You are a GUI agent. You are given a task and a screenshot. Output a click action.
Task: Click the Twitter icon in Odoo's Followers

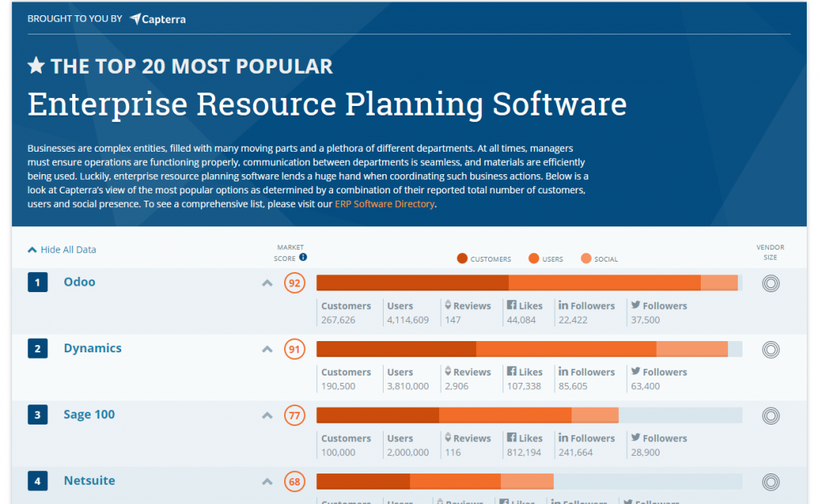636,305
